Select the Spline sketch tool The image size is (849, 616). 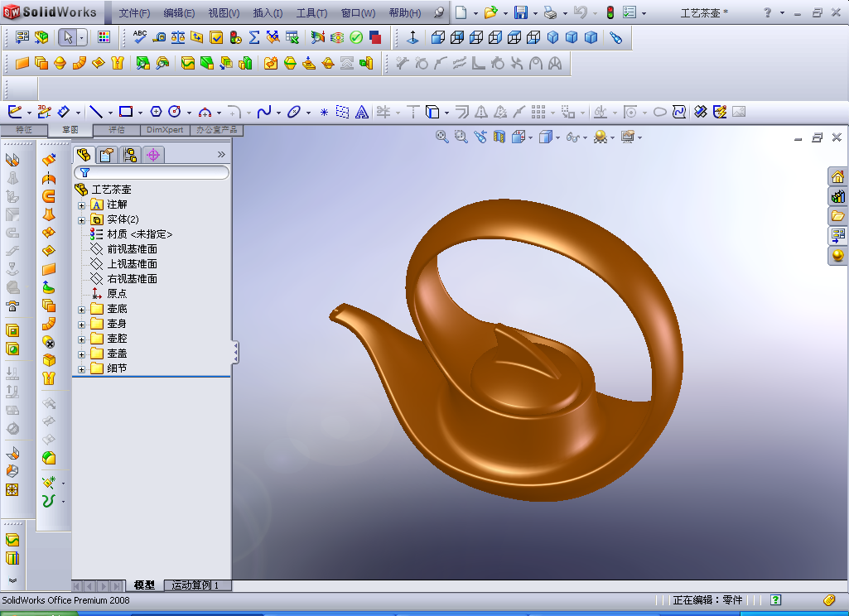[x=263, y=112]
